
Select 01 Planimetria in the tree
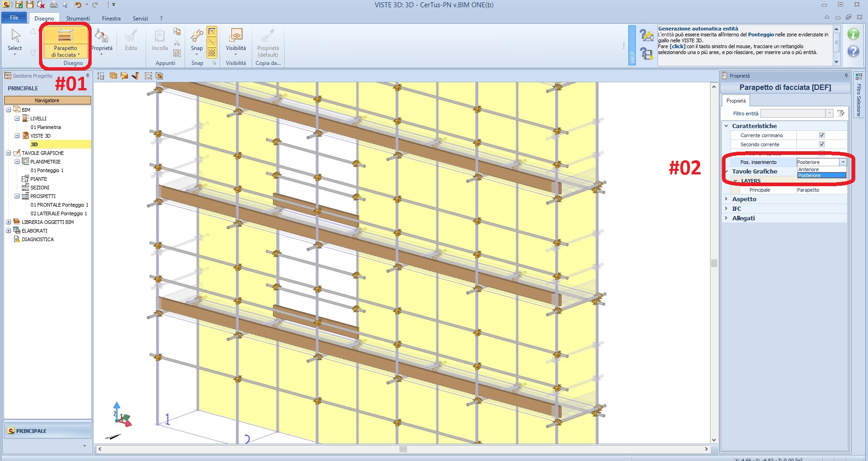(45, 127)
